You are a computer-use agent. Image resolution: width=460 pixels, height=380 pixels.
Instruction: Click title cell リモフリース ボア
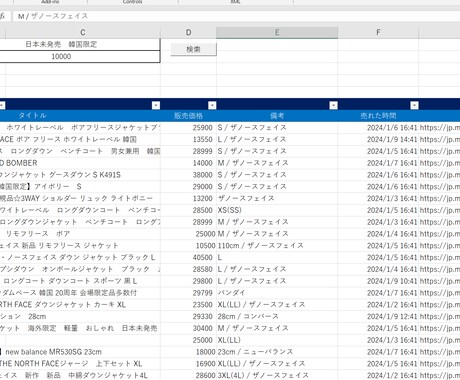80,234
